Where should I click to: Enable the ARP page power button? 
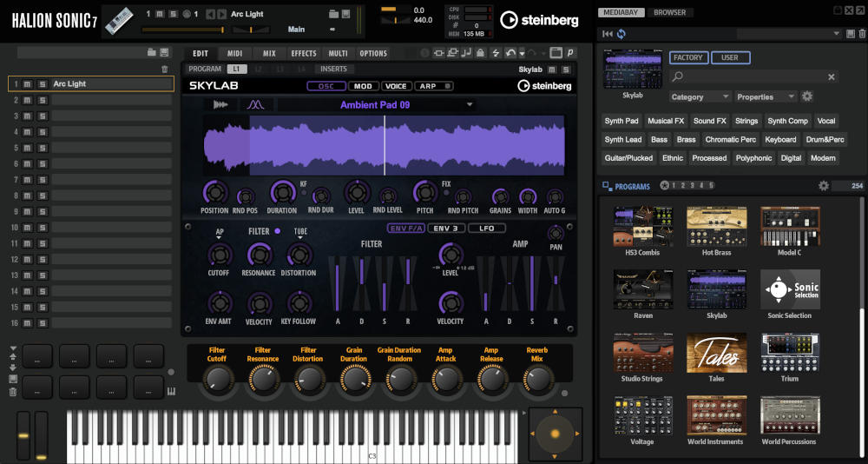pos(448,86)
